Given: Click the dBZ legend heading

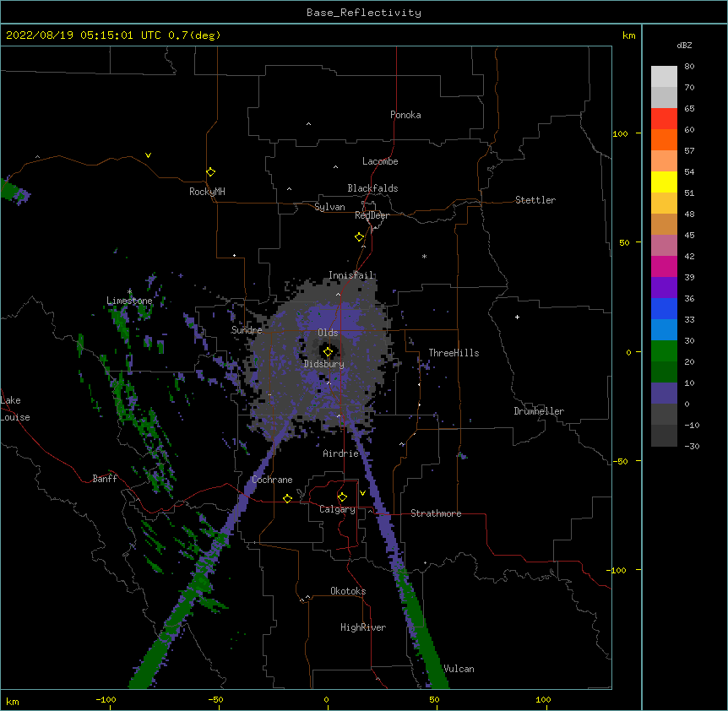Looking at the screenshot, I should pyautogui.click(x=684, y=45).
